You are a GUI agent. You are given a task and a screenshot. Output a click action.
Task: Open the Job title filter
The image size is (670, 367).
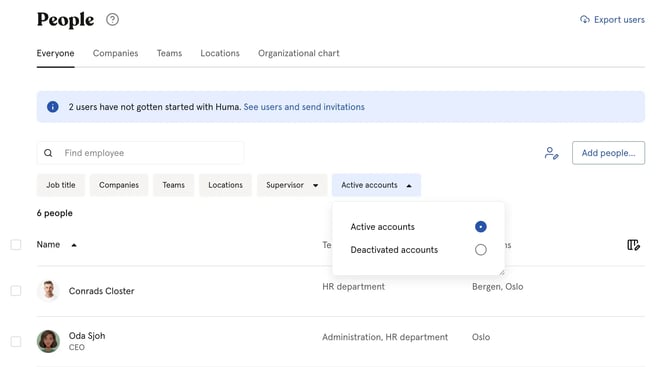pyautogui.click(x=61, y=185)
